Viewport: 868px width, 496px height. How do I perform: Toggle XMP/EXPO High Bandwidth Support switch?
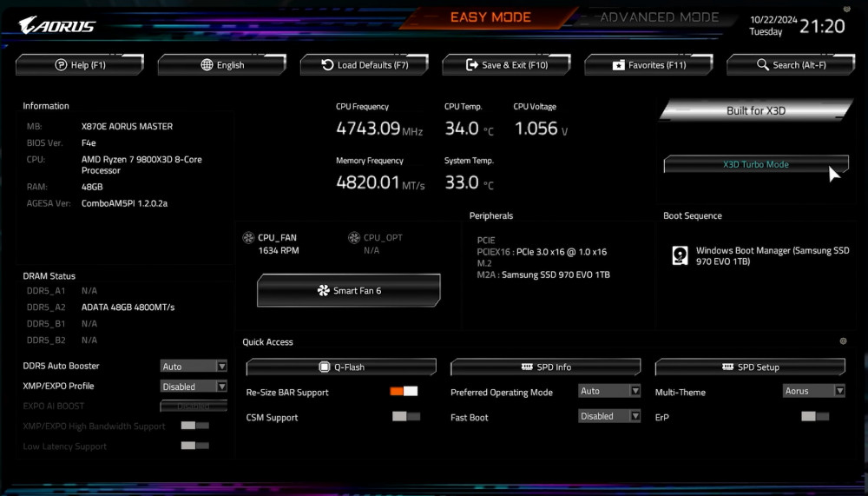coord(194,426)
